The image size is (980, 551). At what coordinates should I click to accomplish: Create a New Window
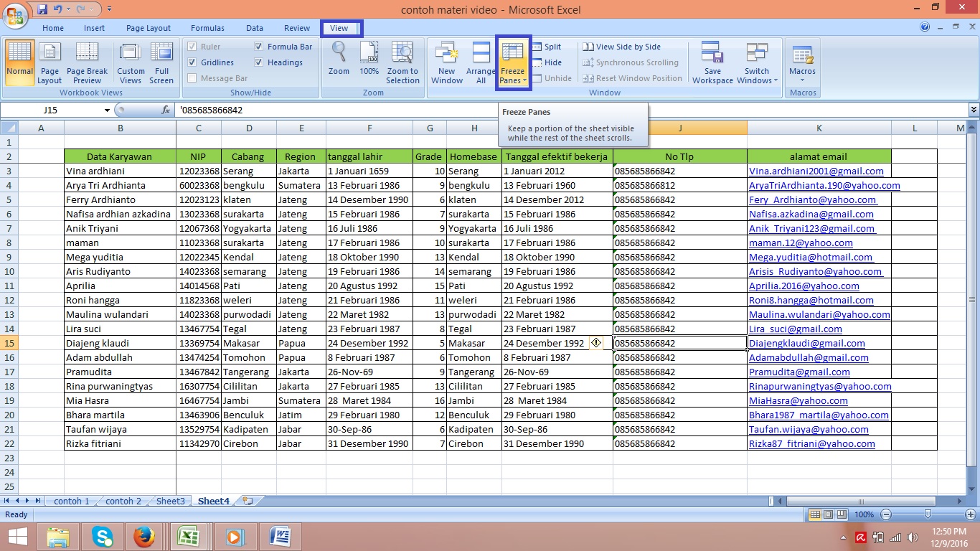pos(446,63)
